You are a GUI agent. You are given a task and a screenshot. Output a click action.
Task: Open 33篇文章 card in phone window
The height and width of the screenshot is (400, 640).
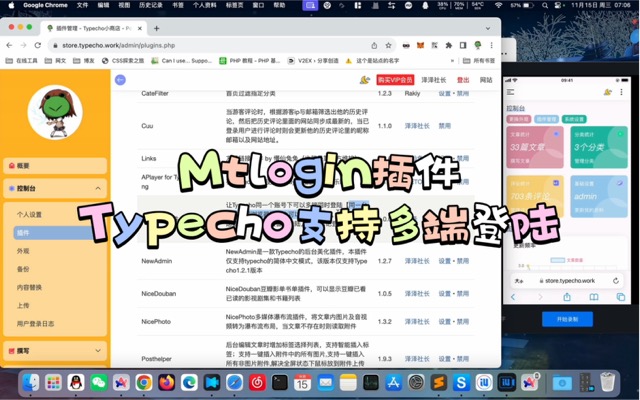point(535,147)
